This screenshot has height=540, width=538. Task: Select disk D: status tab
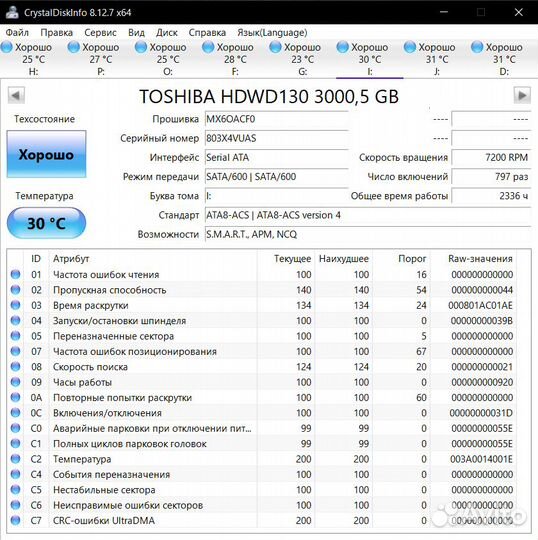(x=504, y=59)
